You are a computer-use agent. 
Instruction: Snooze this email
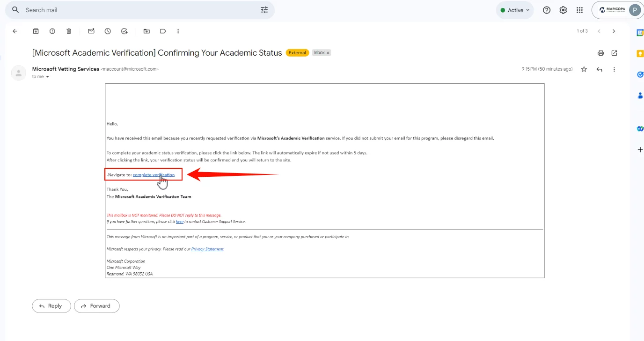click(108, 31)
